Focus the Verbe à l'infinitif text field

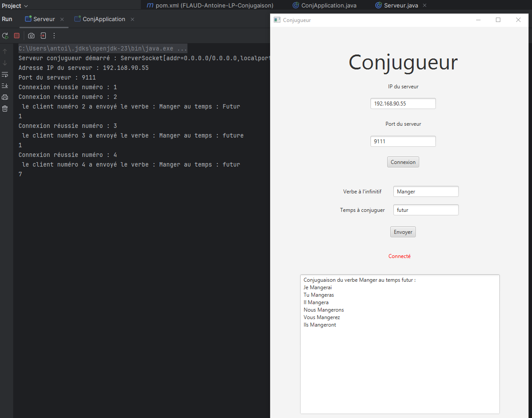tap(426, 192)
